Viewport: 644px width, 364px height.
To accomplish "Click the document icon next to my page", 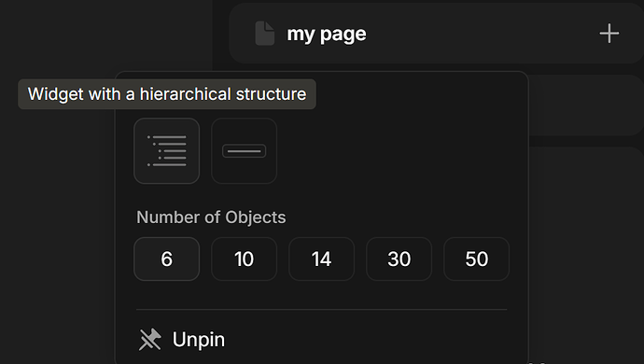I will (264, 34).
